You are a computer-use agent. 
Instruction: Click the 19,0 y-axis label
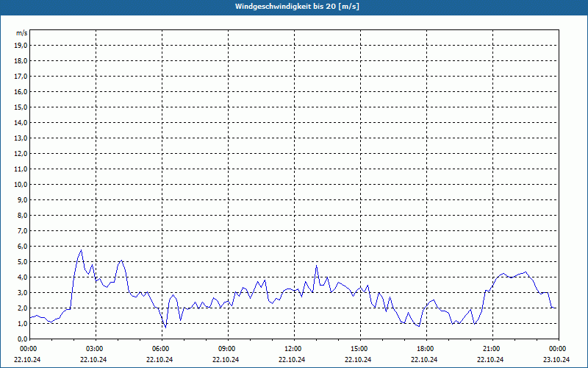(x=21, y=46)
